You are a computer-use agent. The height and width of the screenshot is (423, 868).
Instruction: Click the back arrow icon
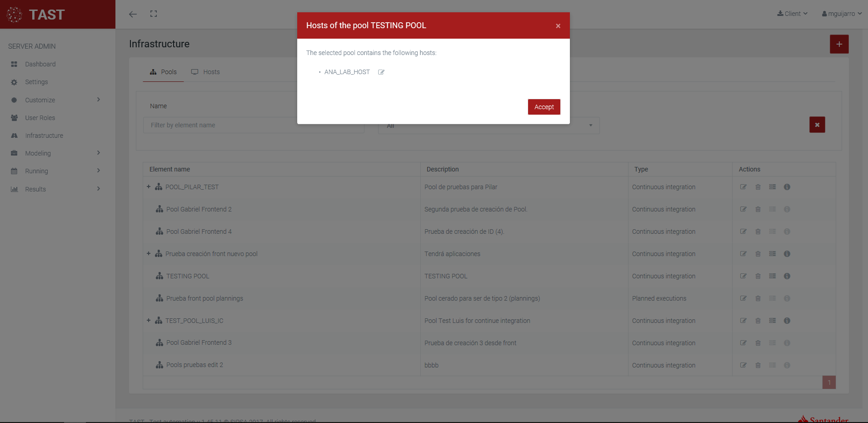(x=133, y=14)
